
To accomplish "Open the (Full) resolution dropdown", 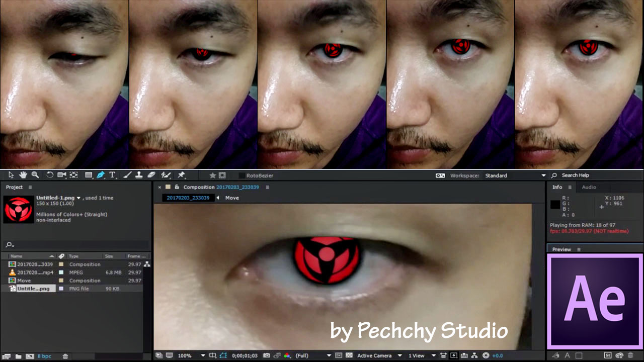I will 313,355.
